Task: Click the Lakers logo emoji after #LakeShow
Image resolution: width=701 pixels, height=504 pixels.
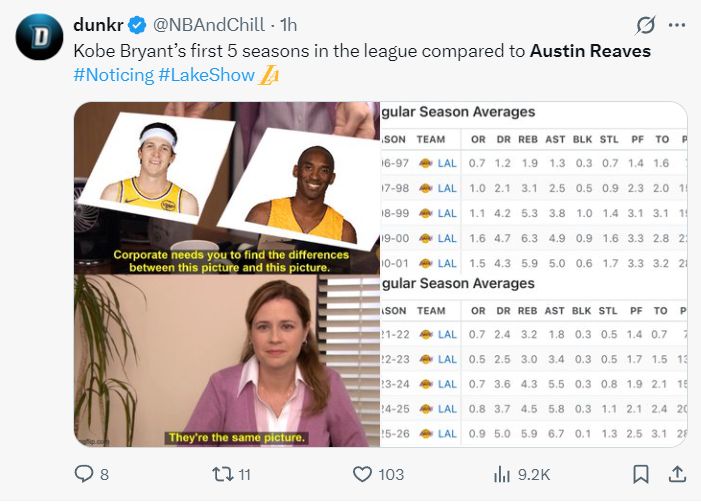Action: click(269, 75)
